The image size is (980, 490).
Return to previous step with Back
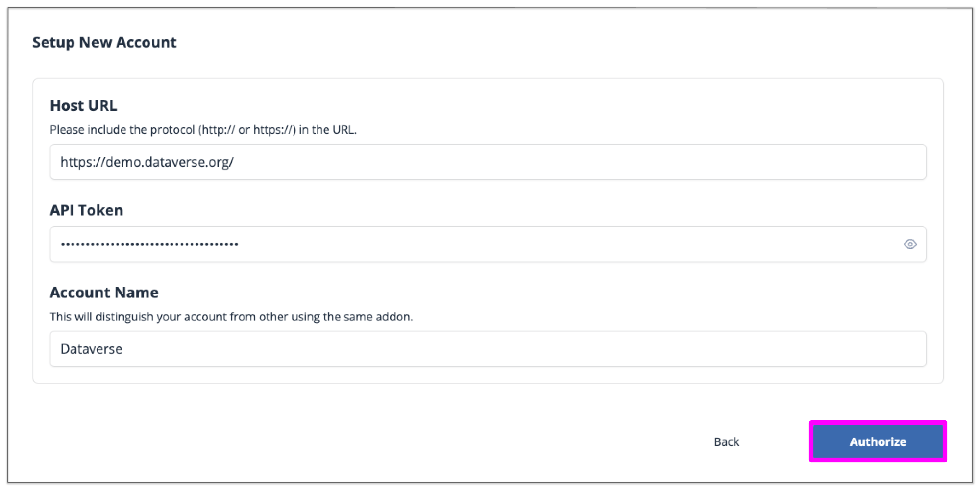[x=726, y=441]
